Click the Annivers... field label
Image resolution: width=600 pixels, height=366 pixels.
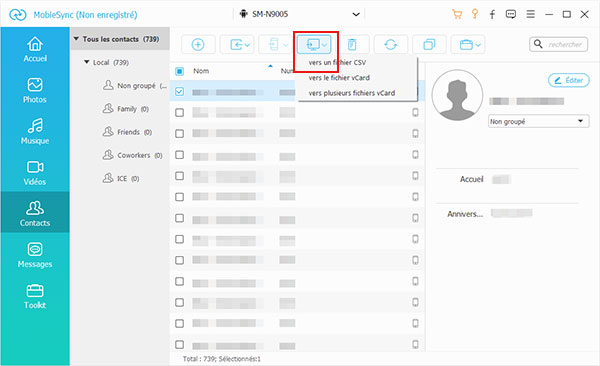pos(465,214)
